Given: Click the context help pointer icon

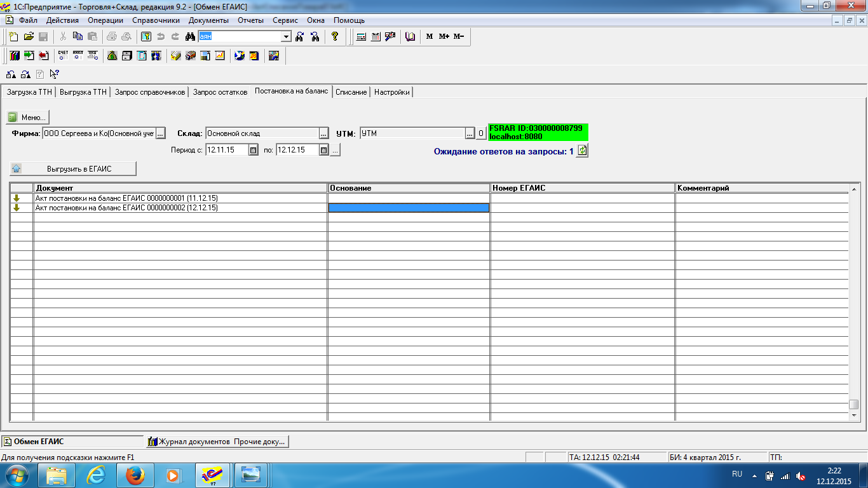Looking at the screenshot, I should point(54,74).
